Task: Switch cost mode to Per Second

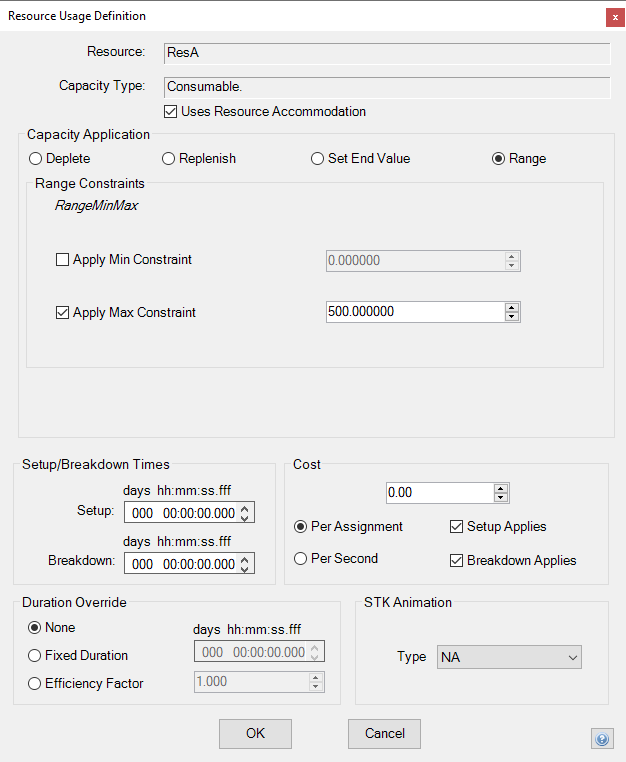Action: pyautogui.click(x=300, y=559)
